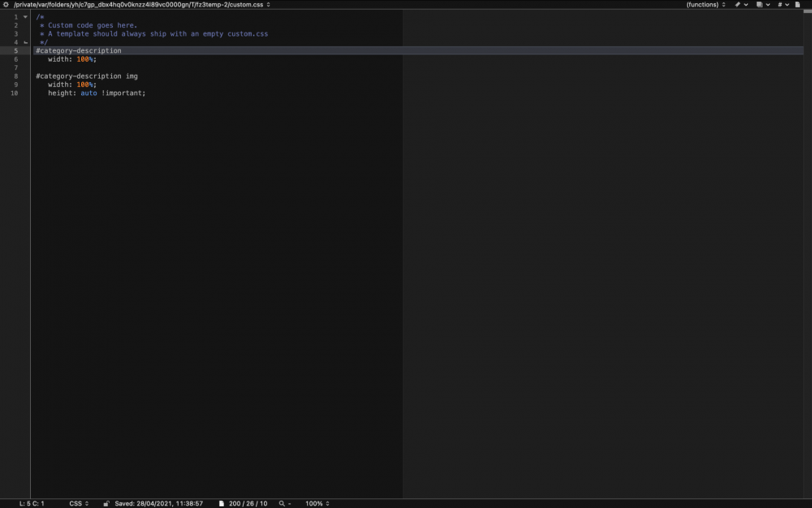
Task: Click line number 8 in the gutter
Action: [x=15, y=76]
